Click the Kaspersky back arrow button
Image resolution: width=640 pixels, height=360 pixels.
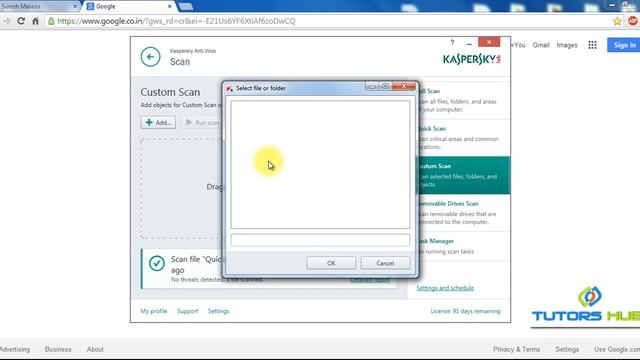click(x=150, y=57)
